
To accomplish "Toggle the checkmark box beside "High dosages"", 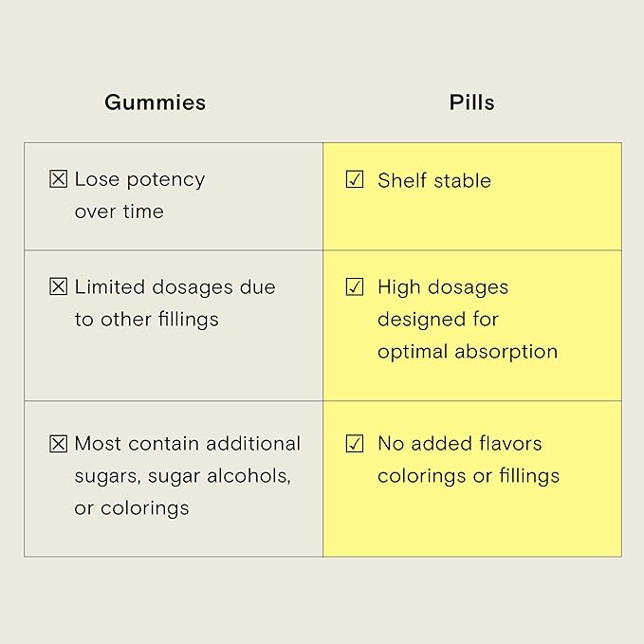I will pyautogui.click(x=355, y=286).
